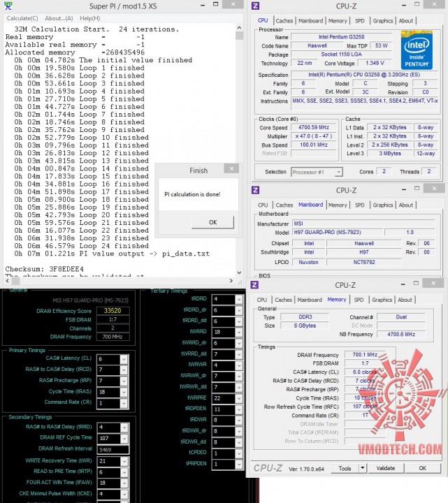Expand the tWRPRE dropdown arrow
Viewport: 448px width, 503px height.
click(x=239, y=398)
